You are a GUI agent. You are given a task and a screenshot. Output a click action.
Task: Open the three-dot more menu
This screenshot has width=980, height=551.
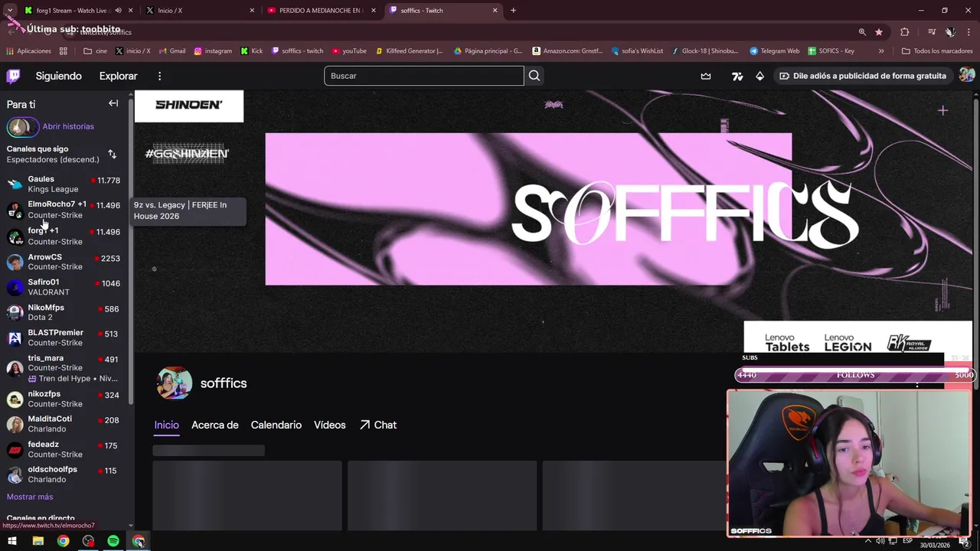click(x=159, y=76)
